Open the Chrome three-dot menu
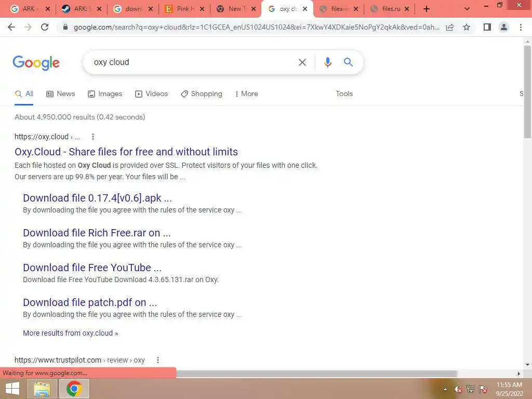 tap(521, 27)
